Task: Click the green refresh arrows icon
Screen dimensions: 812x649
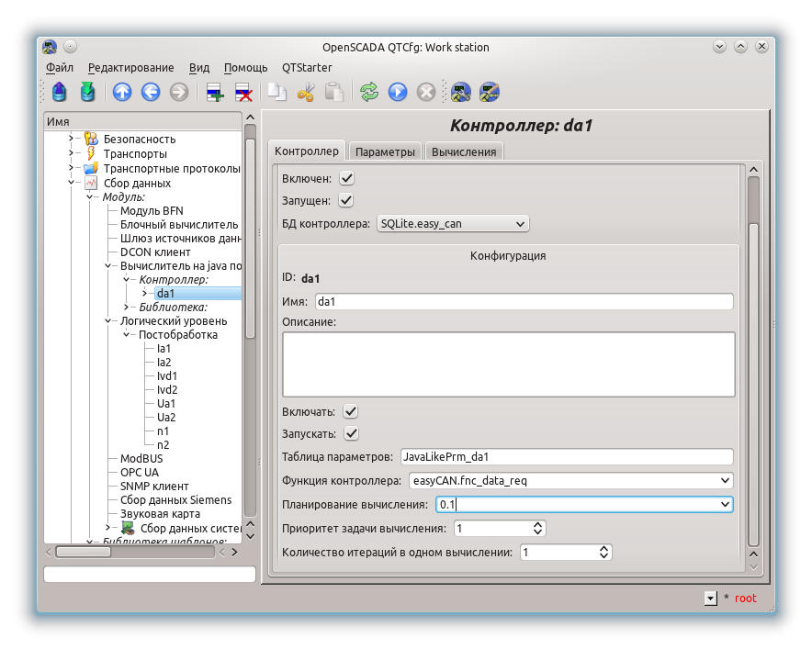Action: pos(369,92)
